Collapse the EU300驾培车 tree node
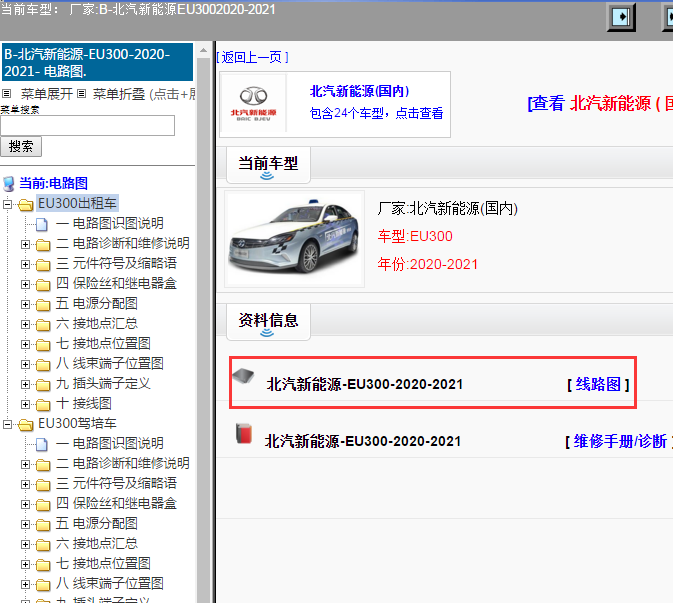This screenshot has height=603, width=673. coord(7,424)
